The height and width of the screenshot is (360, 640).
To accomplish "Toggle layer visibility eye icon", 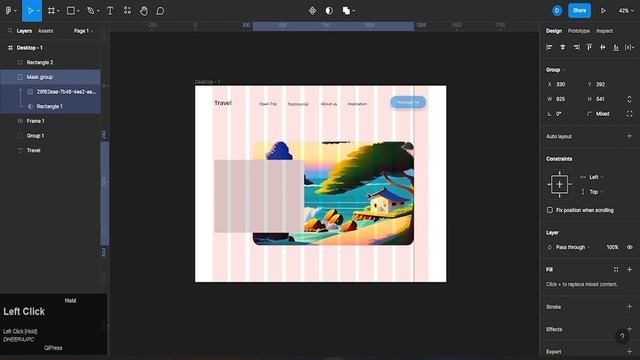I will [x=630, y=247].
